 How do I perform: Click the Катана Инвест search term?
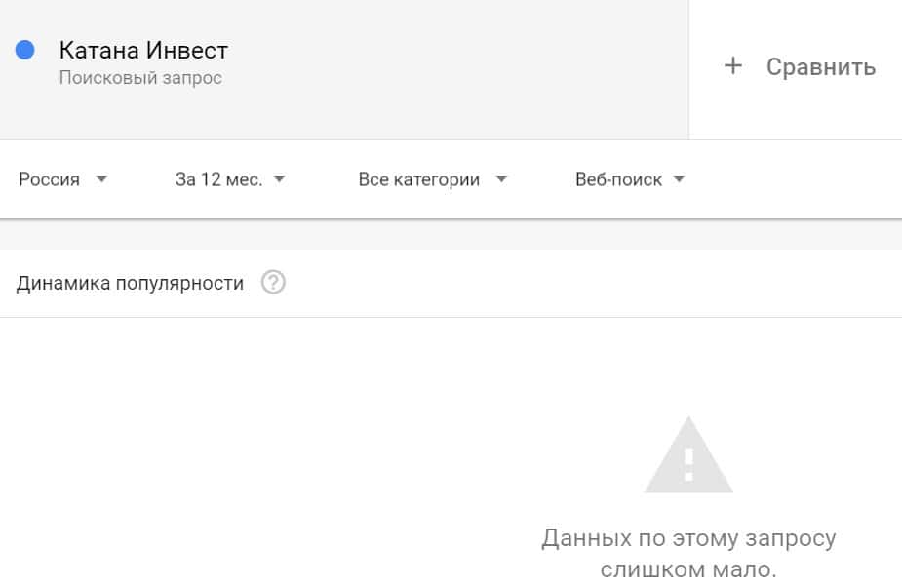click(143, 50)
